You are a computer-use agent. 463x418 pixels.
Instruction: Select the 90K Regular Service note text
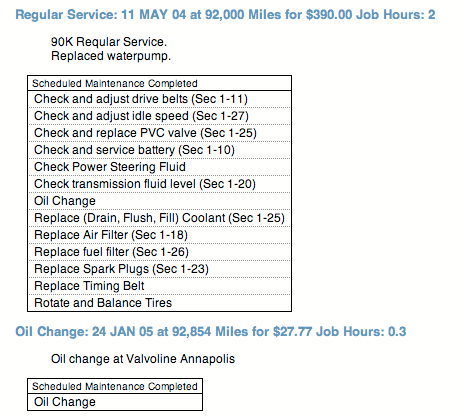point(109,42)
